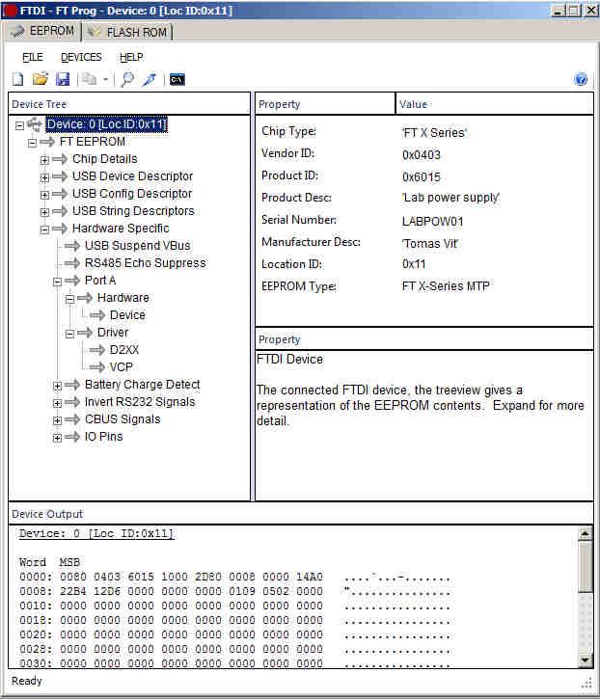This screenshot has width=600, height=700.
Task: Program devices using the lightning icon
Action: pyautogui.click(x=150, y=80)
